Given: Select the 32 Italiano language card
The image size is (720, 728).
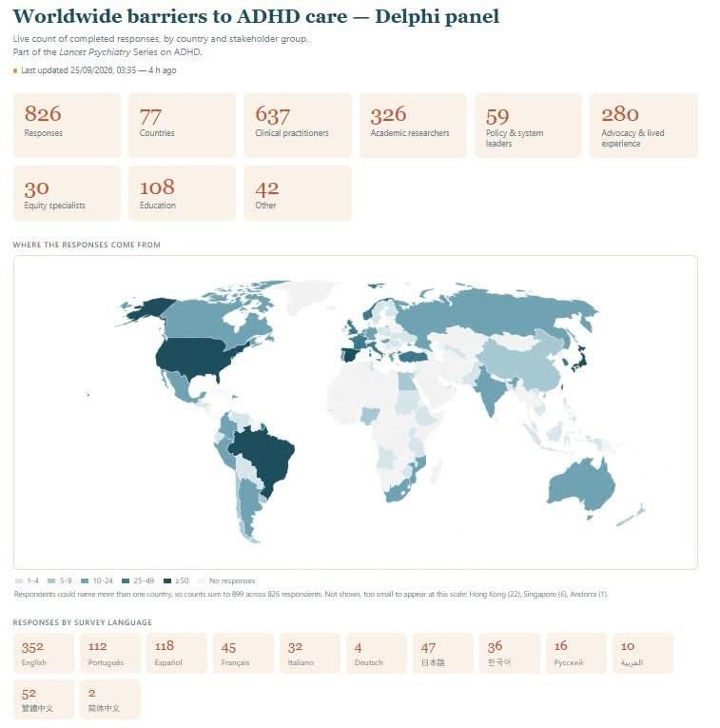Looking at the screenshot, I should point(310,653).
